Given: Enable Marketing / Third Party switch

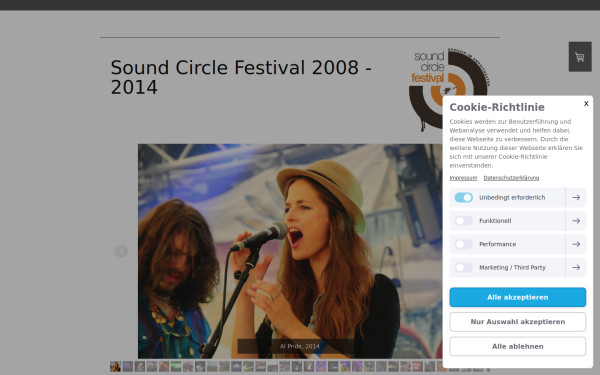Looking at the screenshot, I should pos(463,267).
